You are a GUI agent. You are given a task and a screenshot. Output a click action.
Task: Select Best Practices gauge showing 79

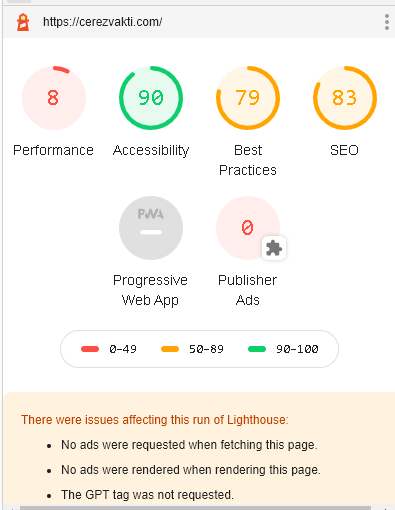(248, 98)
